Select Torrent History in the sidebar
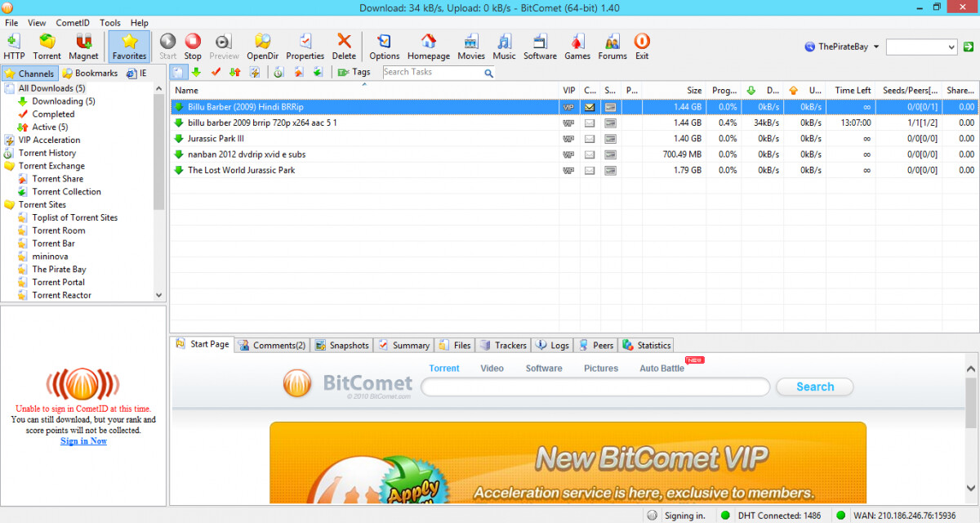The width and height of the screenshot is (980, 523). 47,153
